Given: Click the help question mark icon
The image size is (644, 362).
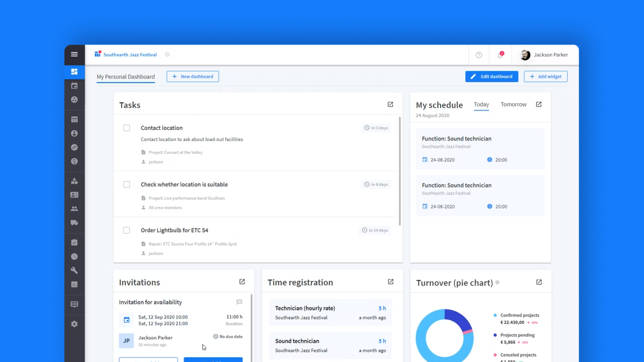Looking at the screenshot, I should 479,55.
